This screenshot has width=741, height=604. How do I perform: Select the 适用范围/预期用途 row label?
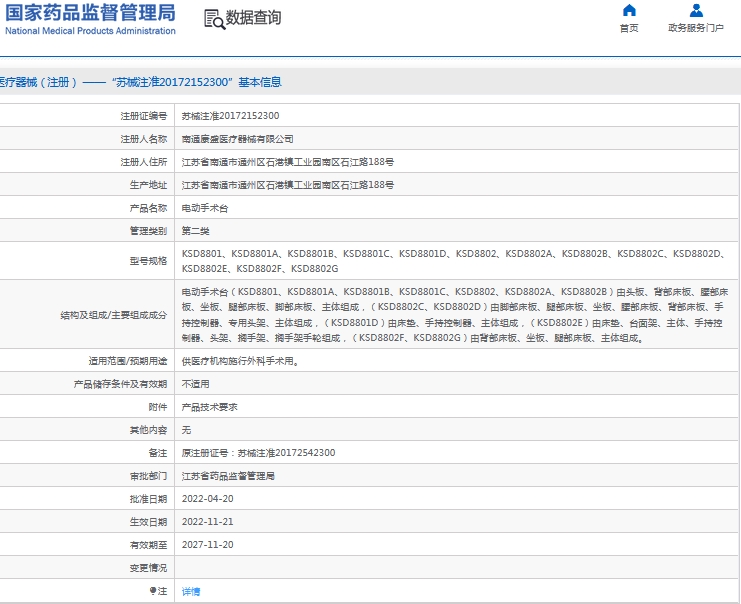pos(128,361)
